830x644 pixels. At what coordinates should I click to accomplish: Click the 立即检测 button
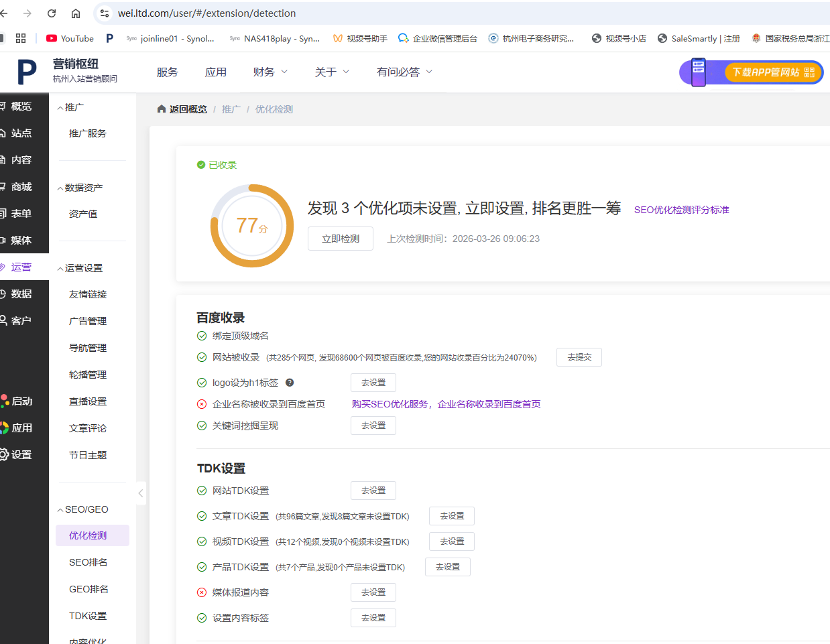coord(341,239)
